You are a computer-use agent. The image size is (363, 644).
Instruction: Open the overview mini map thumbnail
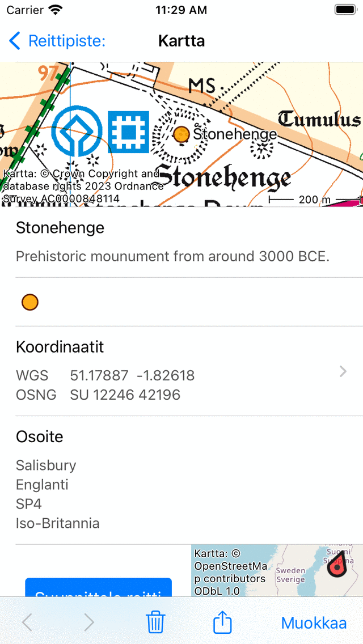point(277,570)
